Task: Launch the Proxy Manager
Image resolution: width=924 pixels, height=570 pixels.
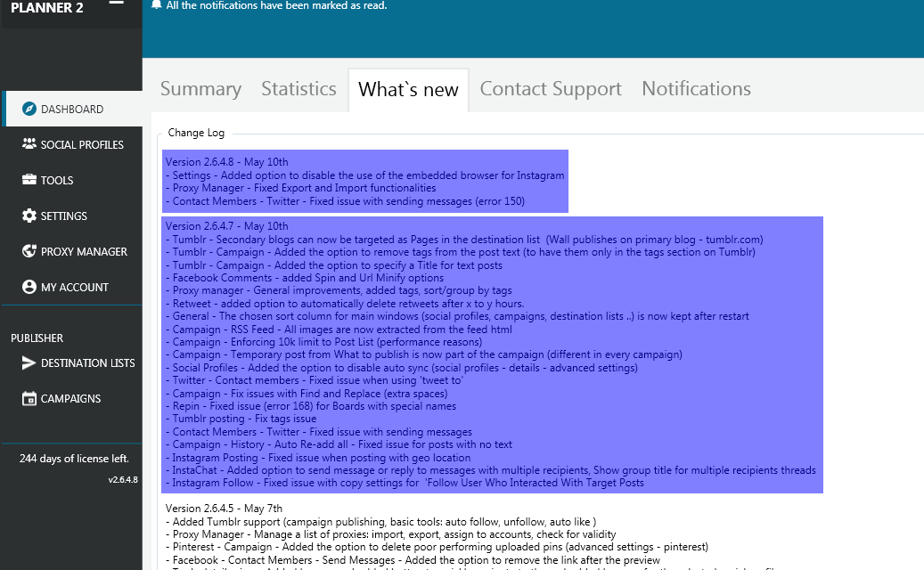Action: [x=29, y=251]
